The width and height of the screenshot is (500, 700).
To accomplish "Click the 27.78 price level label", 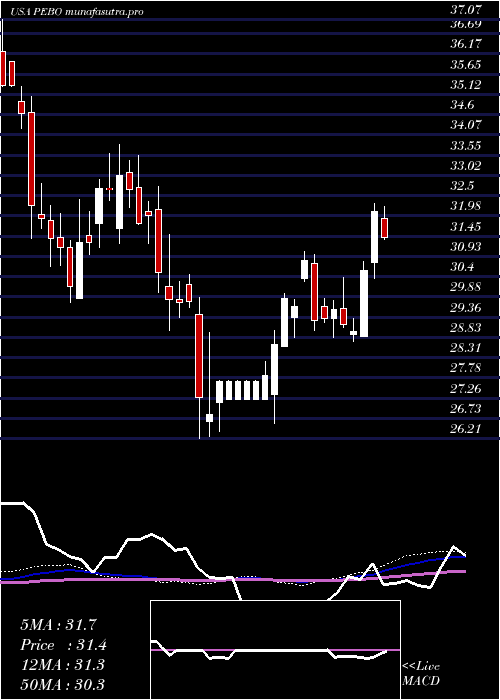I will tap(466, 368).
